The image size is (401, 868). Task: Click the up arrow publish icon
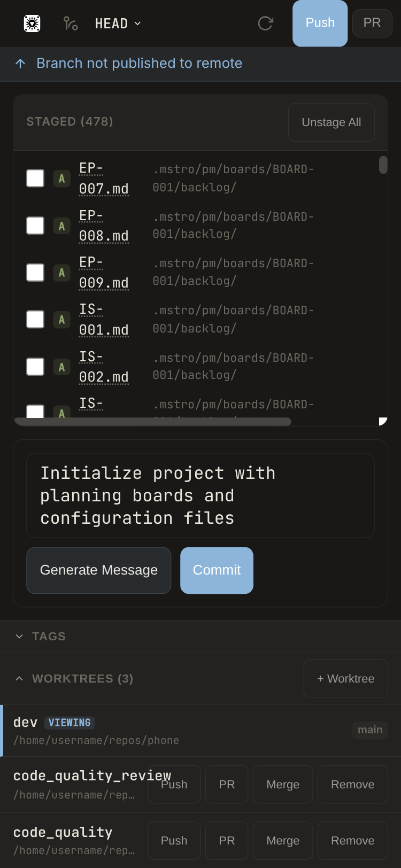(x=20, y=64)
